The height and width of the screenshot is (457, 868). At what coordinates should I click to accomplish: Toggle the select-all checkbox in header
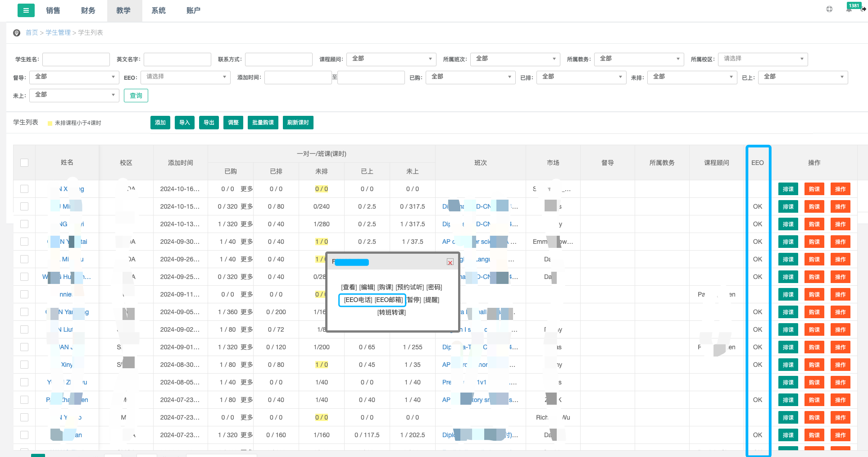(24, 163)
